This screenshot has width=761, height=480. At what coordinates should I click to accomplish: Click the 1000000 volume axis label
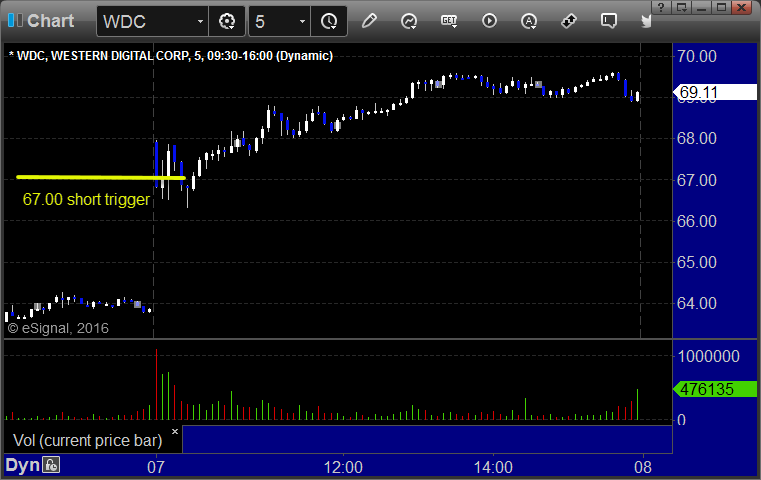[x=709, y=356]
